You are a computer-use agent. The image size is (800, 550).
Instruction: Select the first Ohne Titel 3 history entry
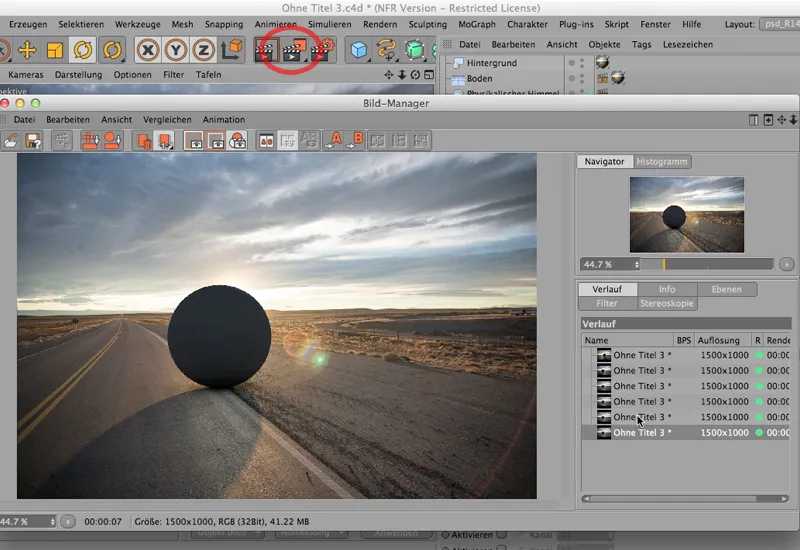pyautogui.click(x=641, y=355)
